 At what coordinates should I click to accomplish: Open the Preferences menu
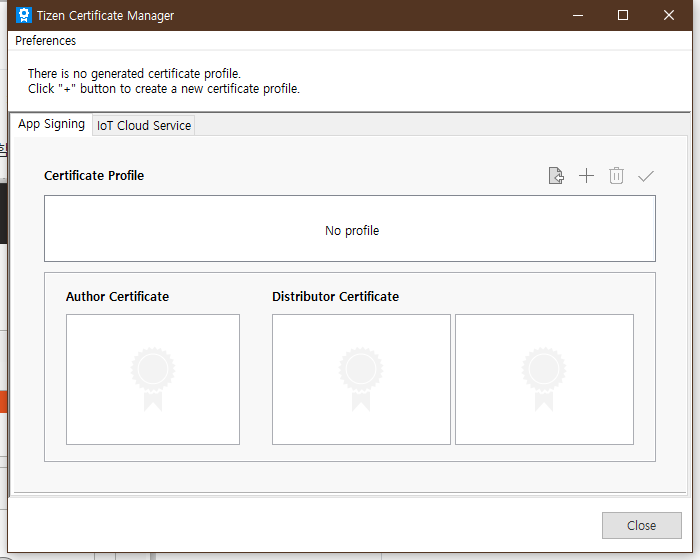click(x=46, y=41)
